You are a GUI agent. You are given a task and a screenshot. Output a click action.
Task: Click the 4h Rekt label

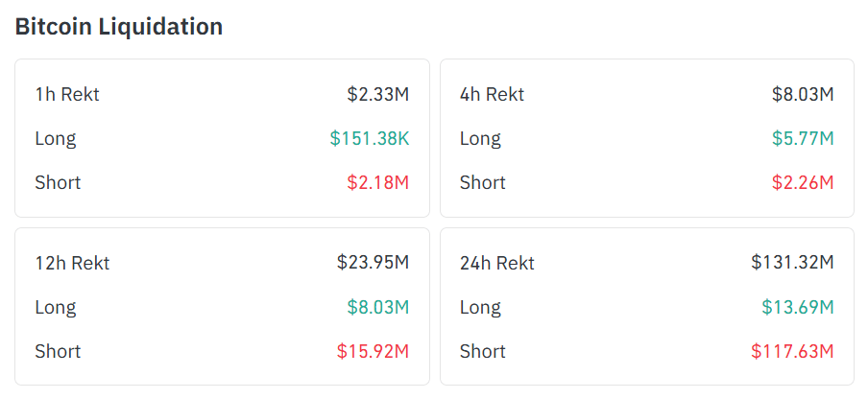coord(492,94)
